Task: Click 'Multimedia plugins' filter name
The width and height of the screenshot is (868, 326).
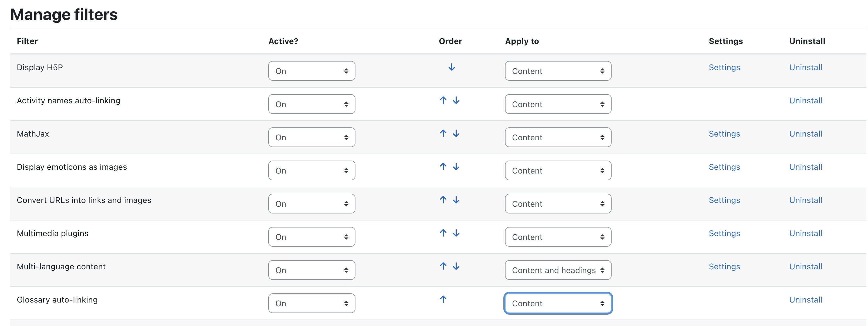Action: [53, 233]
